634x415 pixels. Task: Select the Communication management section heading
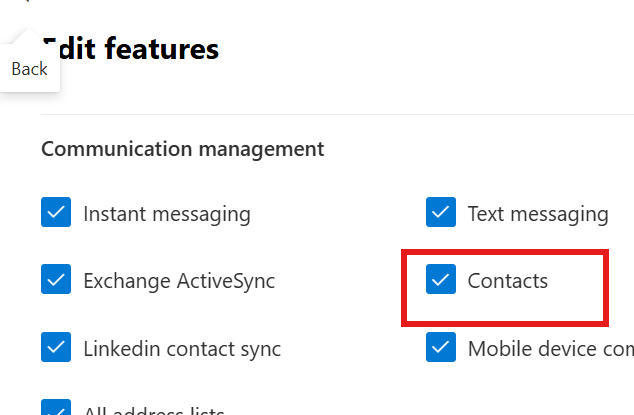[183, 149]
